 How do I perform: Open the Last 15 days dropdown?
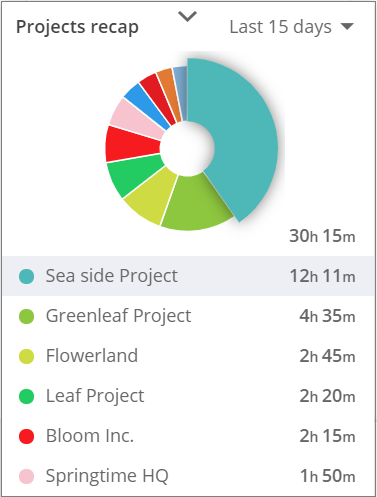[x=291, y=27]
